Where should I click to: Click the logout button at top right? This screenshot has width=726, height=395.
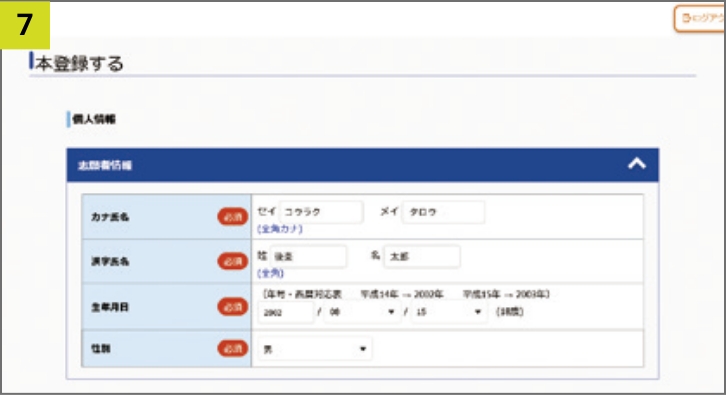click(700, 19)
